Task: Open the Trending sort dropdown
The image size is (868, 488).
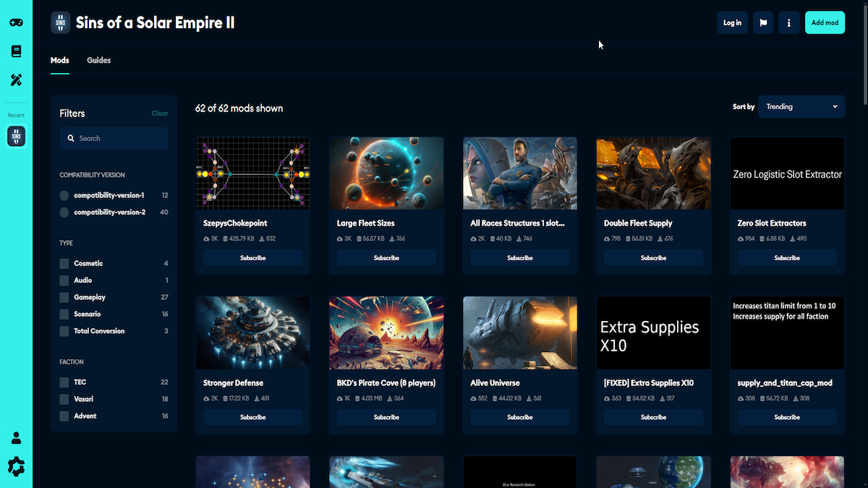Action: click(x=800, y=106)
